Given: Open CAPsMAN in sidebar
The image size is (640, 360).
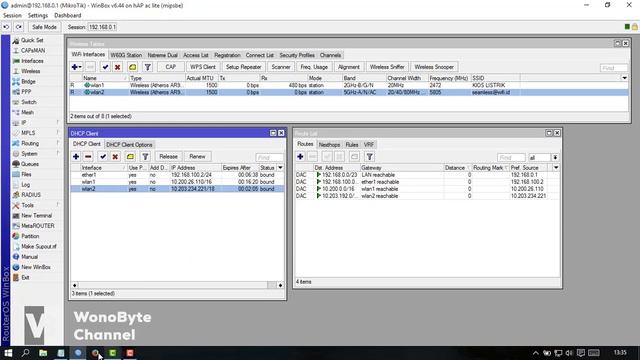Looking at the screenshot, I should (x=33, y=51).
